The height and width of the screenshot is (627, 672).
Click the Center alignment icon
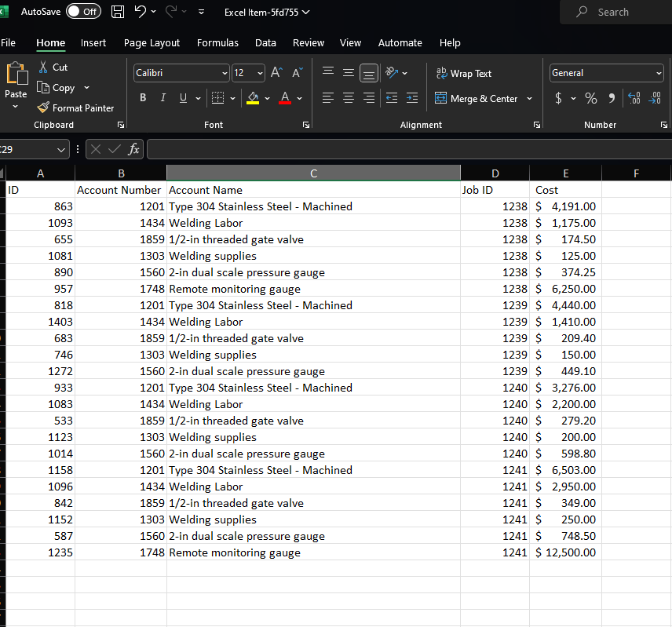[347, 97]
